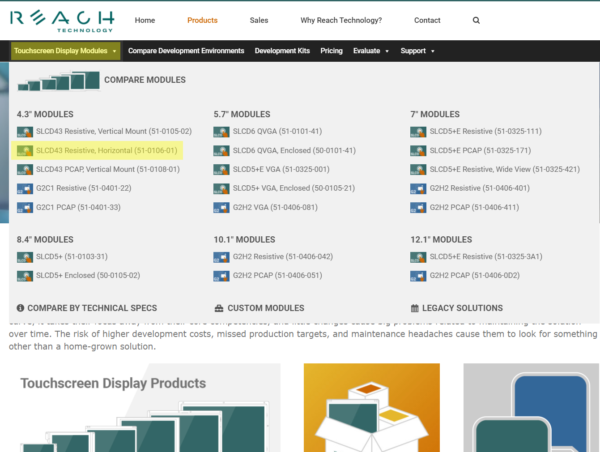Open LEGACY SOLUTIONS link
Viewport: 600px width, 452px height.
click(x=463, y=308)
